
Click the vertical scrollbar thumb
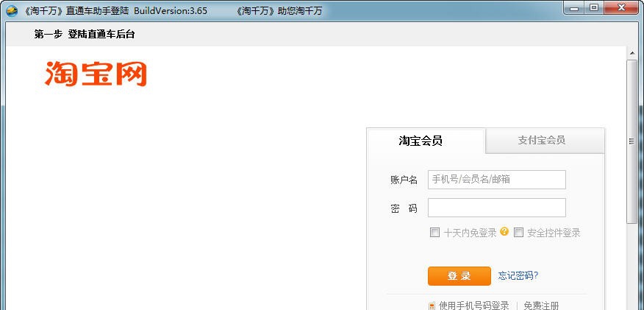(x=632, y=142)
